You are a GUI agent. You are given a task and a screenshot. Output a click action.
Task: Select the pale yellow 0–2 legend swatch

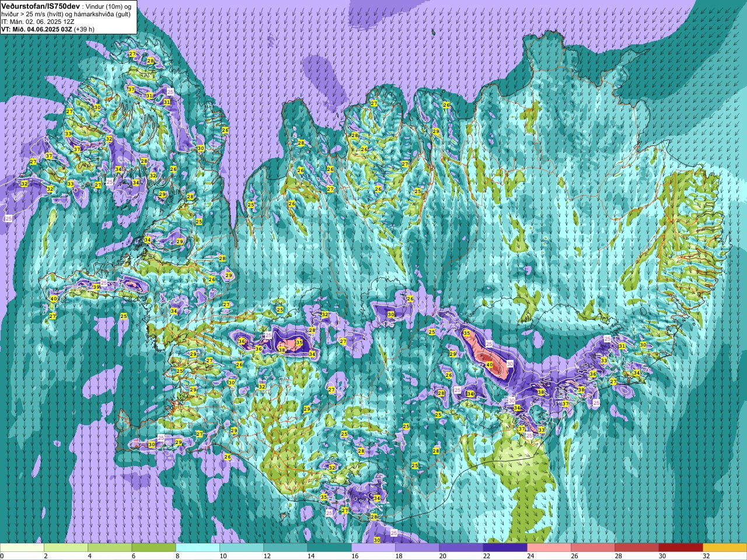tap(22, 548)
